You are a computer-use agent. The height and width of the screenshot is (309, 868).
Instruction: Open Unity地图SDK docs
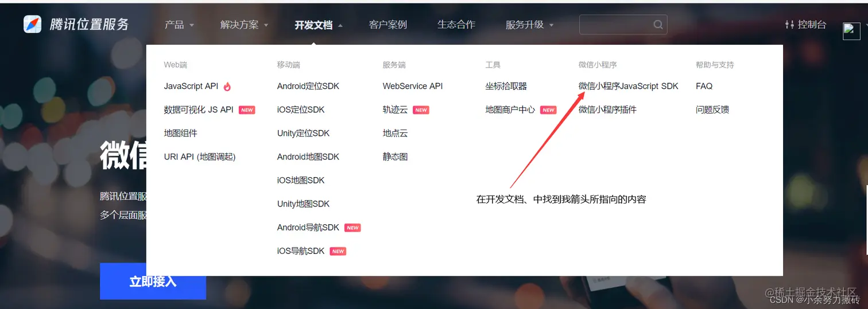(x=303, y=204)
